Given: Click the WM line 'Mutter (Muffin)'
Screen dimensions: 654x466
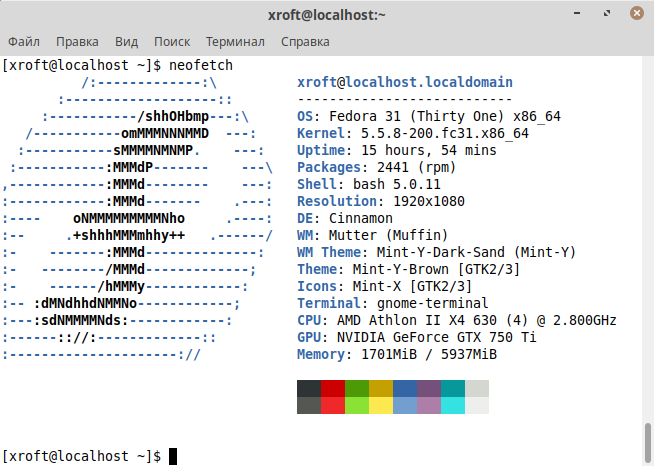Looking at the screenshot, I should (388, 236).
